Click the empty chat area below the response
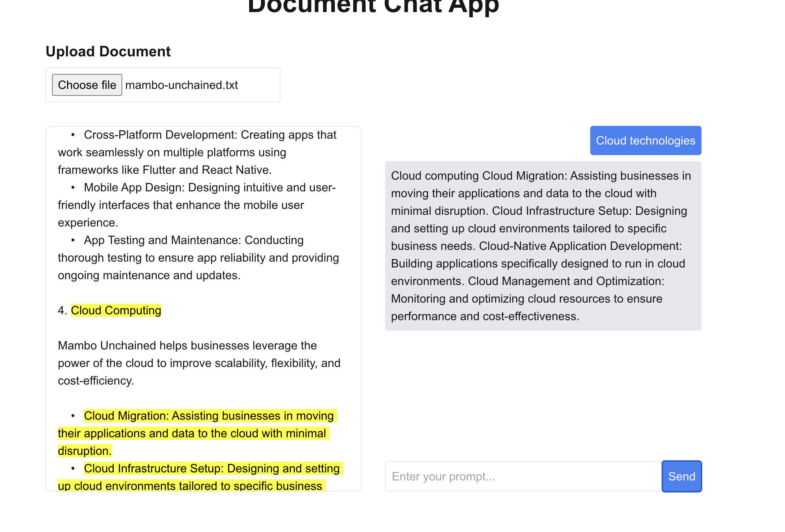Screen dimensions: 785x532 pyautogui.click(x=543, y=395)
